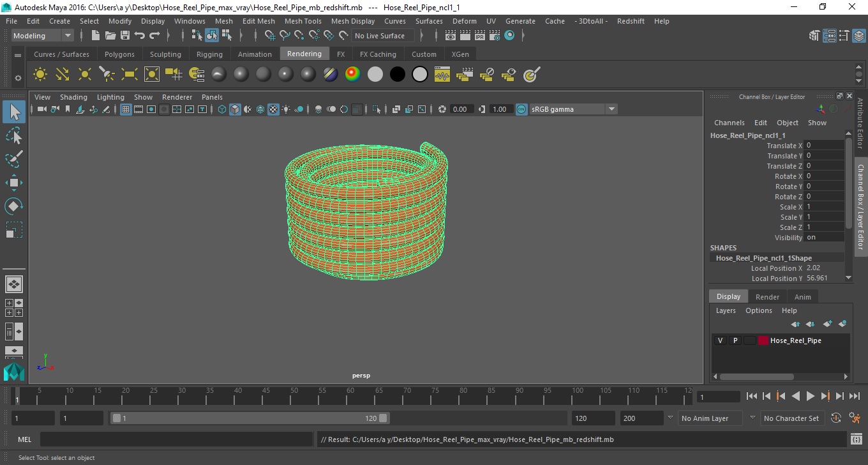The height and width of the screenshot is (465, 868).
Task: Play the animation backwards
Action: coord(795,397)
